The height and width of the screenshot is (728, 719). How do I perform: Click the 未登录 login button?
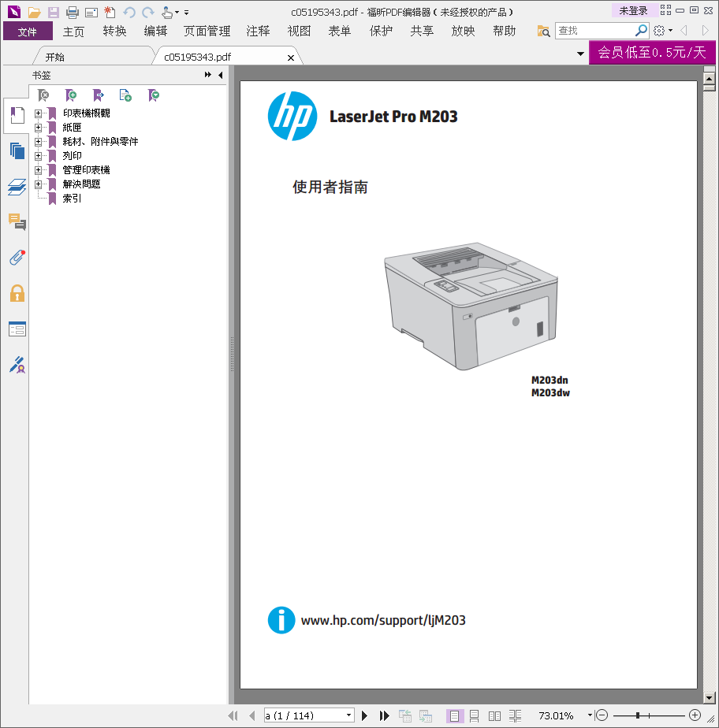pyautogui.click(x=634, y=10)
